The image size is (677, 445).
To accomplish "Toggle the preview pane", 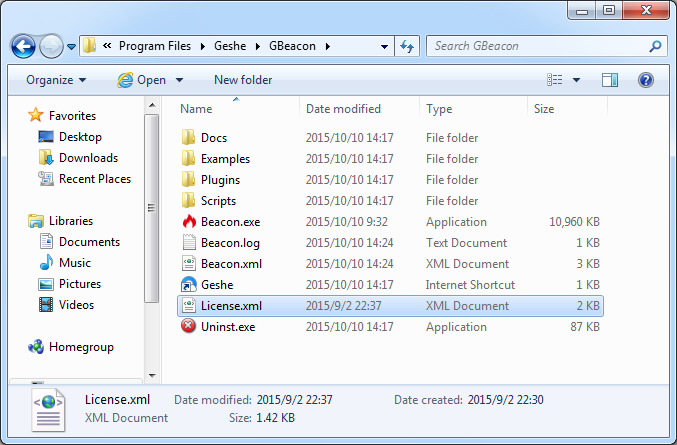I will pyautogui.click(x=610, y=79).
